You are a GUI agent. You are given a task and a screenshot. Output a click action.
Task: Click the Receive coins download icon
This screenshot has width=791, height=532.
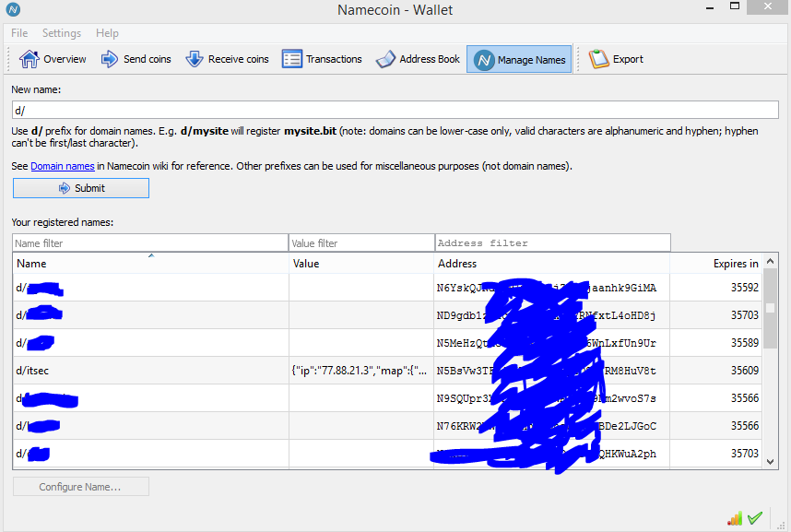tap(195, 59)
